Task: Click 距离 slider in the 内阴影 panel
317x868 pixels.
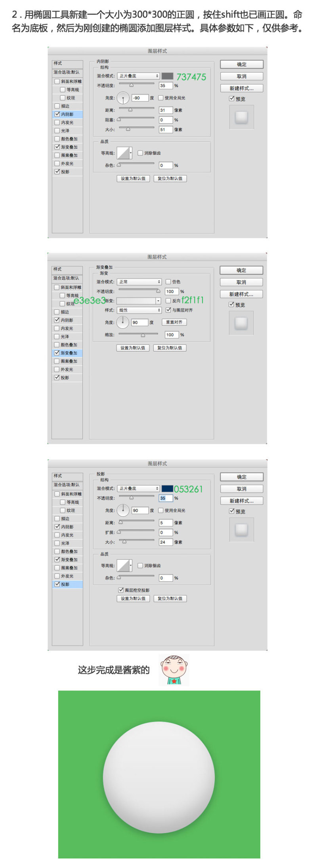Action: pos(137,109)
